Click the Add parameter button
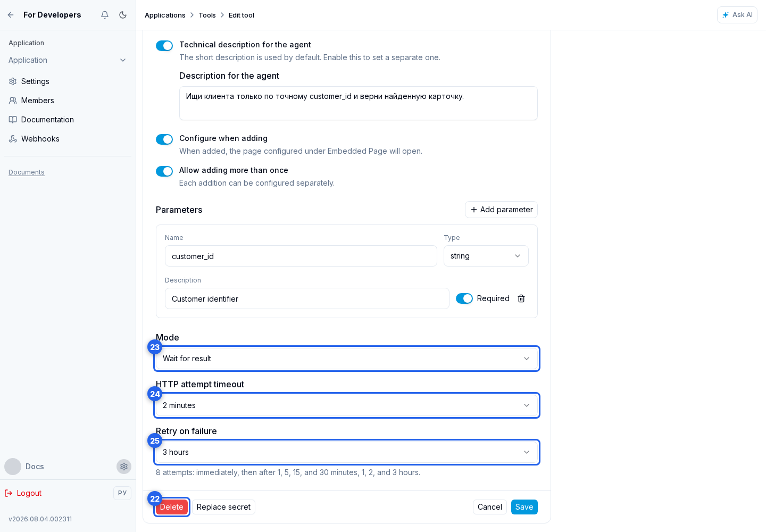 [501, 210]
